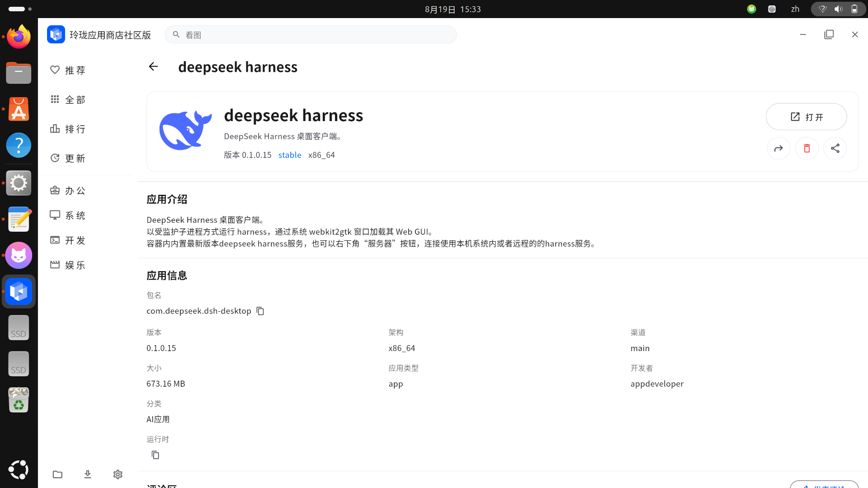Screen dimensions: 868x488
Task: Open the folder icon at sidebar bottom
Action: pos(57,474)
